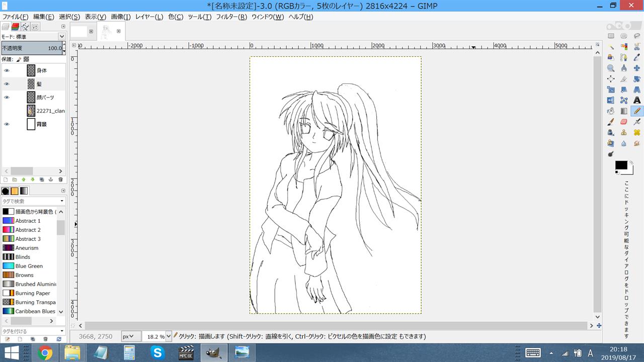Screen dimensions: 644x362
Task: Hide the 背景 layer
Action: (7, 124)
